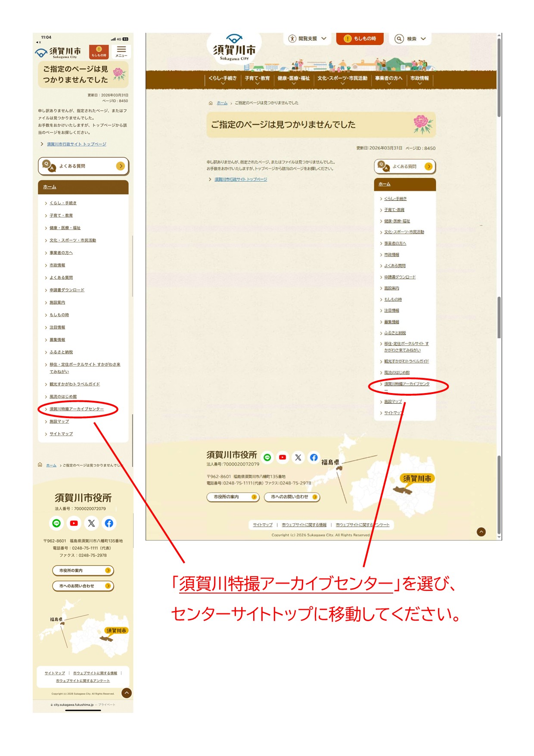Open the 健康・医療・福祉 desktop nav item
Viewport: 534px width, 756px height.
pyautogui.click(x=294, y=78)
